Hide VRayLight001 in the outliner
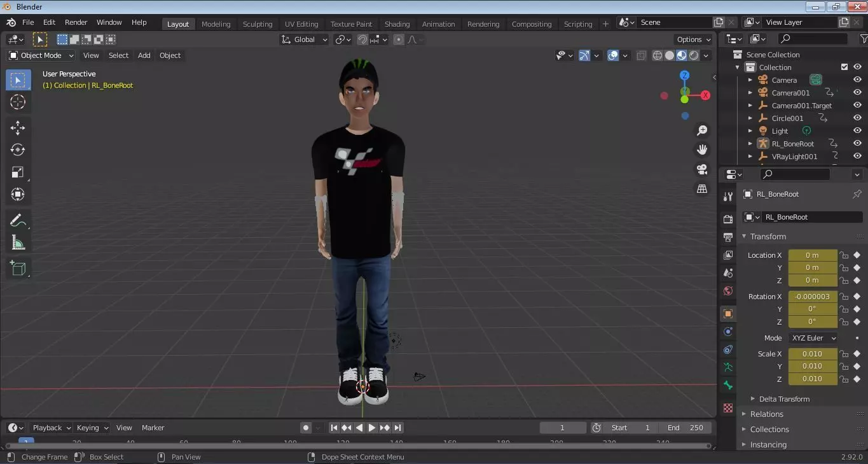 [x=857, y=157]
